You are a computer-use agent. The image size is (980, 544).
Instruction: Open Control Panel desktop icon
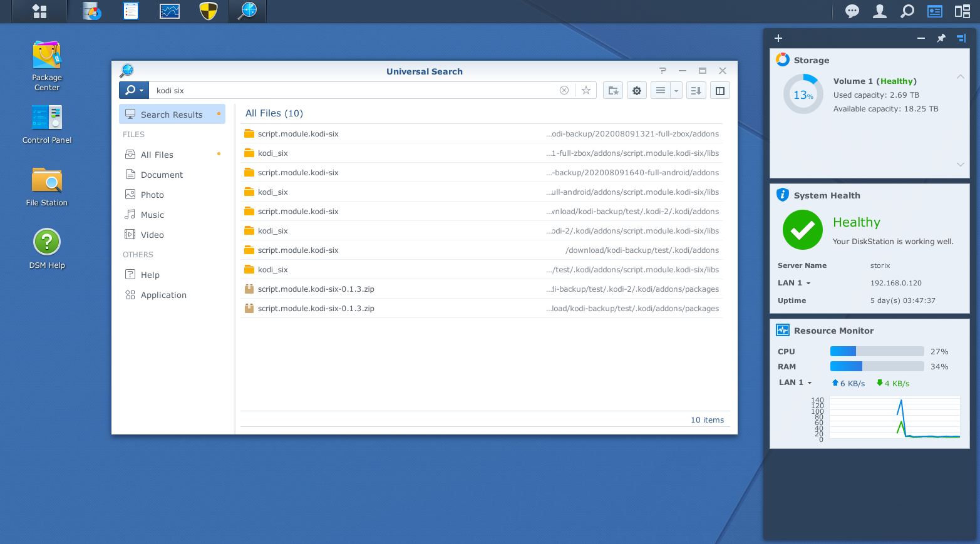[x=47, y=124]
